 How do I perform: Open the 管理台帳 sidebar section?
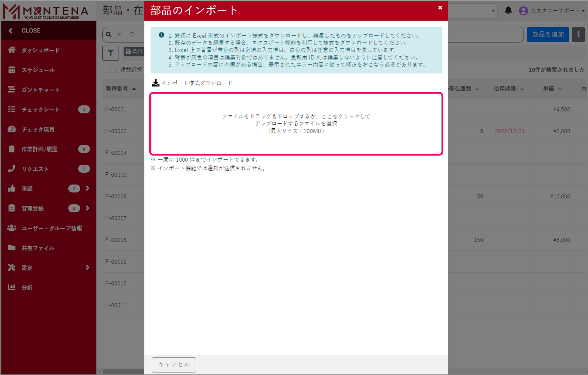pyautogui.click(x=33, y=208)
